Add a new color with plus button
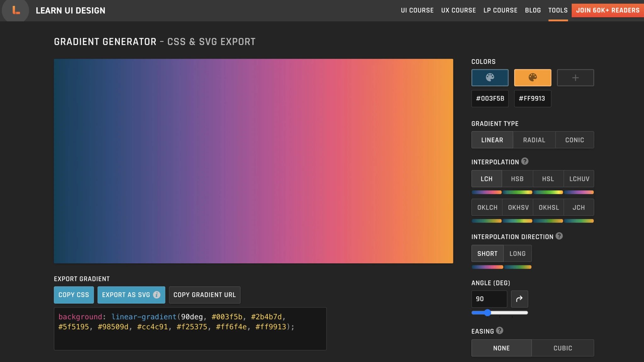The image size is (644, 362). [x=575, y=78]
